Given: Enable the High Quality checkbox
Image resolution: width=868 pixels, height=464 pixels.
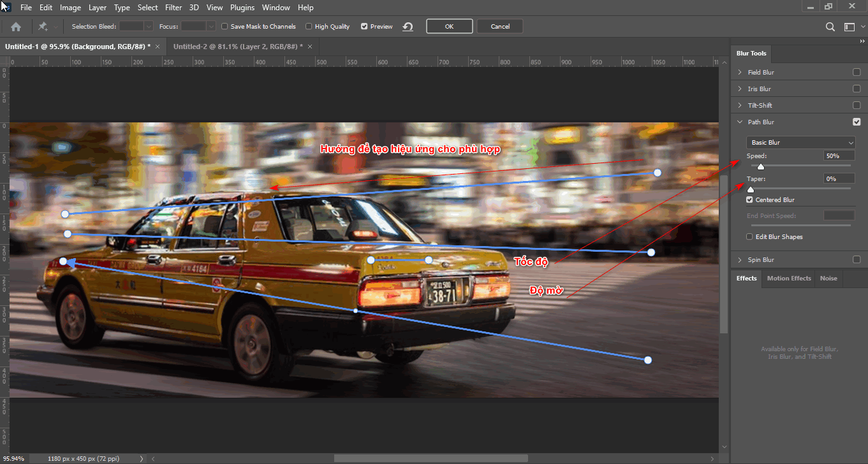Looking at the screenshot, I should (x=308, y=26).
